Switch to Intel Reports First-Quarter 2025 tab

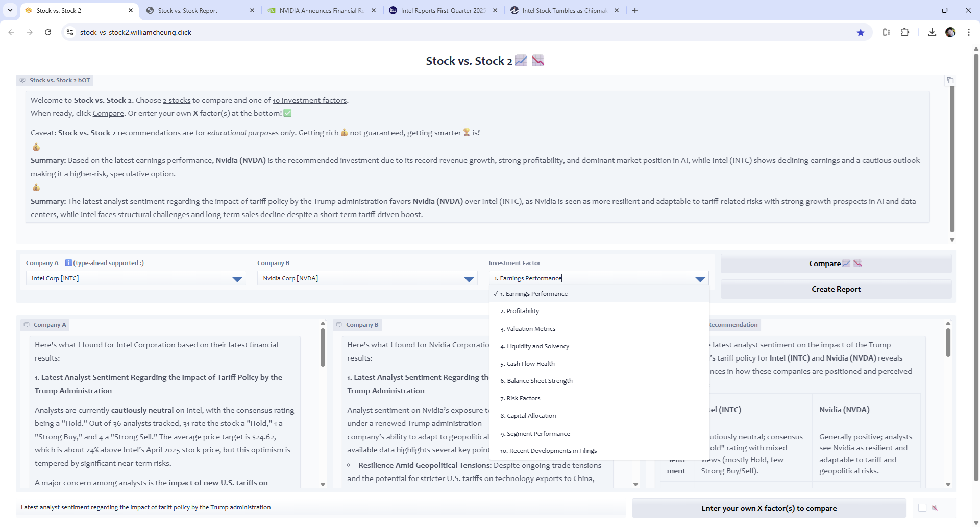click(443, 10)
